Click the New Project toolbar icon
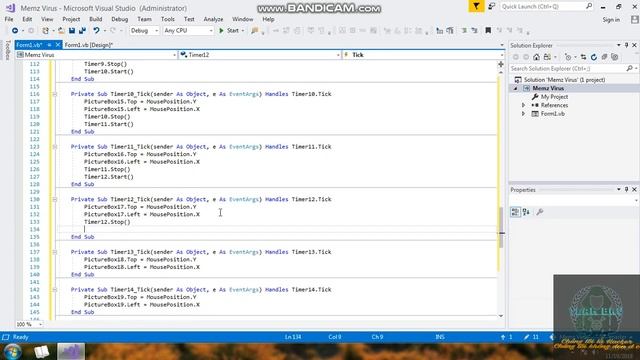 [45, 31]
